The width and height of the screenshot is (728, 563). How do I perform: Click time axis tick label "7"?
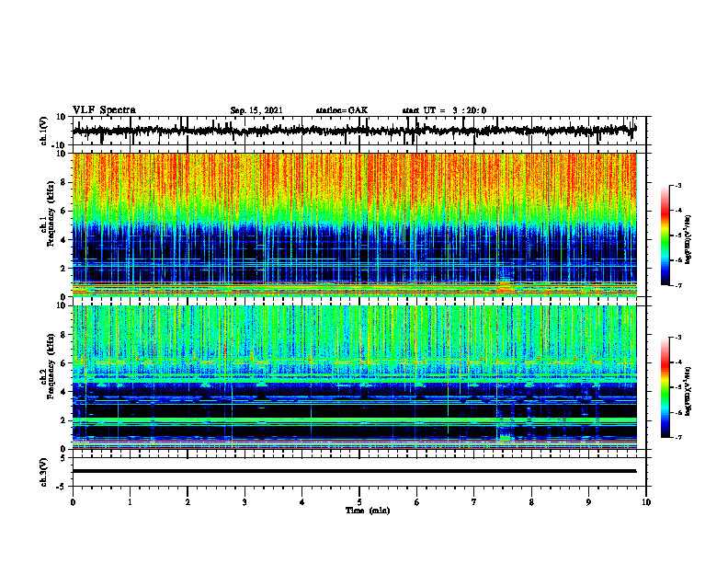point(474,502)
